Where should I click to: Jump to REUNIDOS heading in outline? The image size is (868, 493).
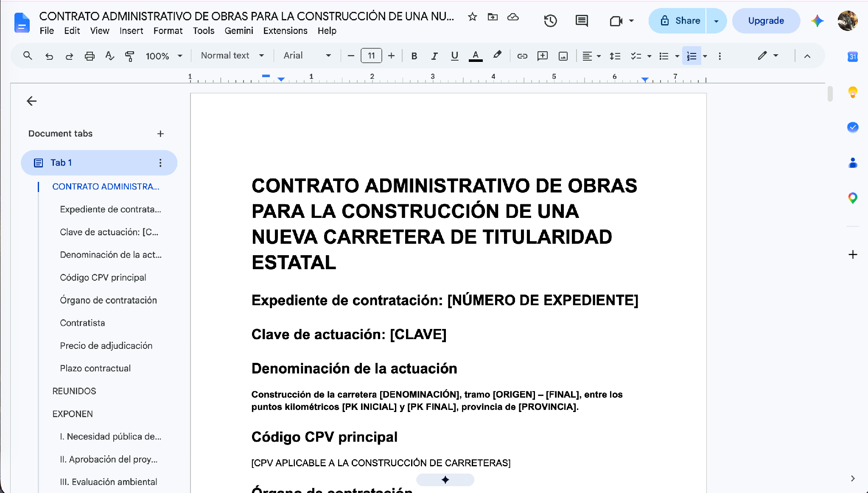tap(74, 391)
